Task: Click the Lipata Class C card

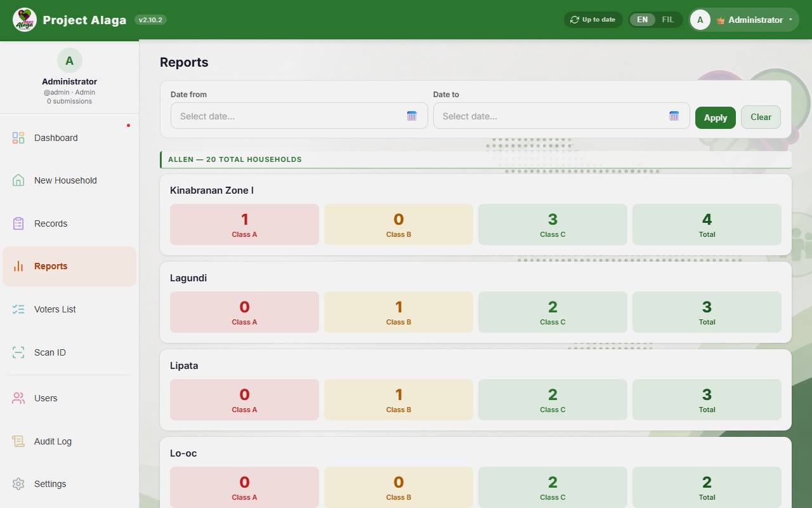Action: click(553, 399)
